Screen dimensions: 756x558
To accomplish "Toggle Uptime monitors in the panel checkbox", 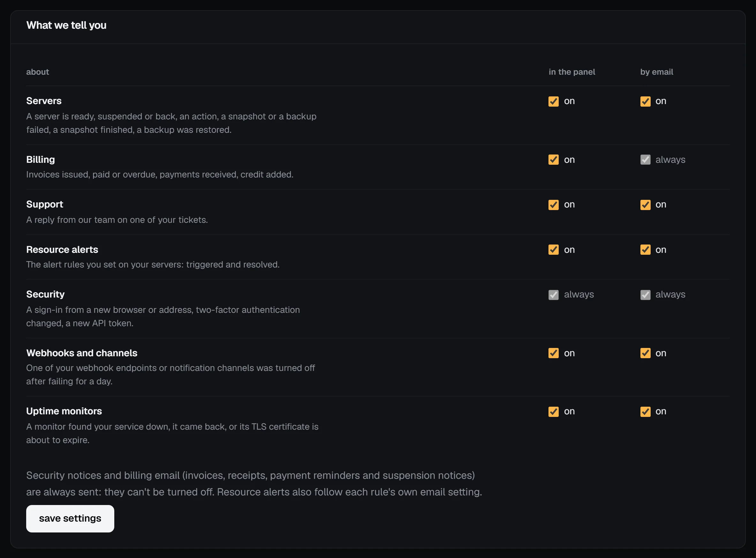I will pos(553,411).
